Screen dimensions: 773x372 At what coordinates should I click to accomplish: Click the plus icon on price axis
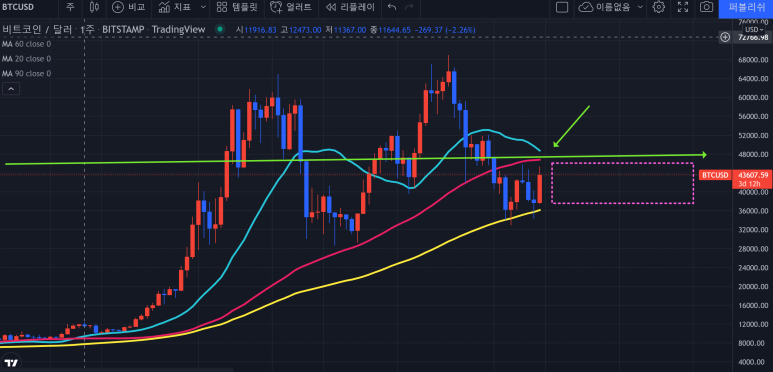pos(725,37)
